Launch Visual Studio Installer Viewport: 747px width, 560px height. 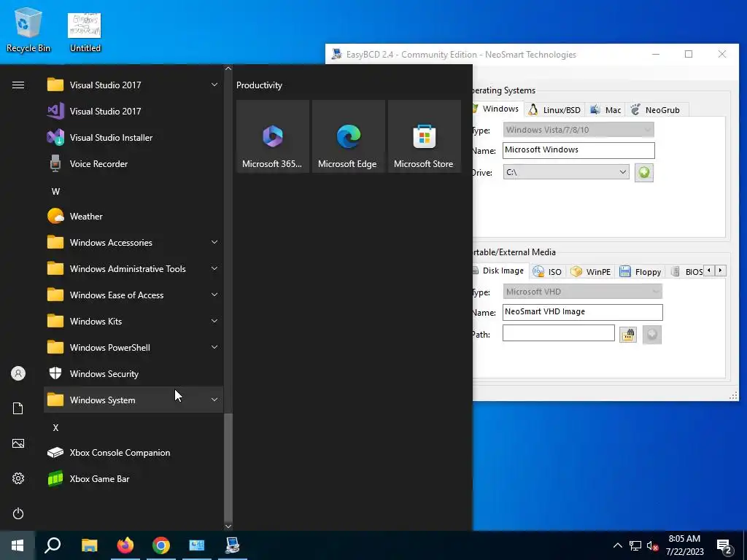[133, 138]
